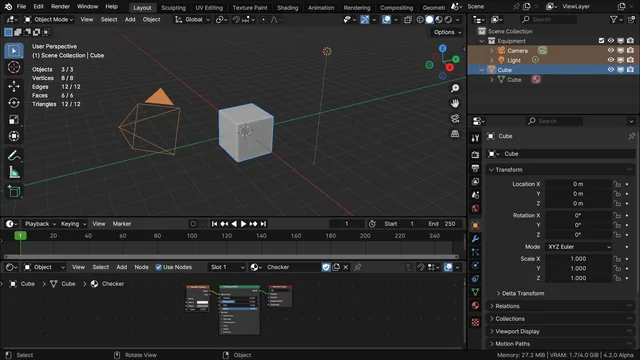Jump to the timeline start frame

pyautogui.click(x=214, y=224)
